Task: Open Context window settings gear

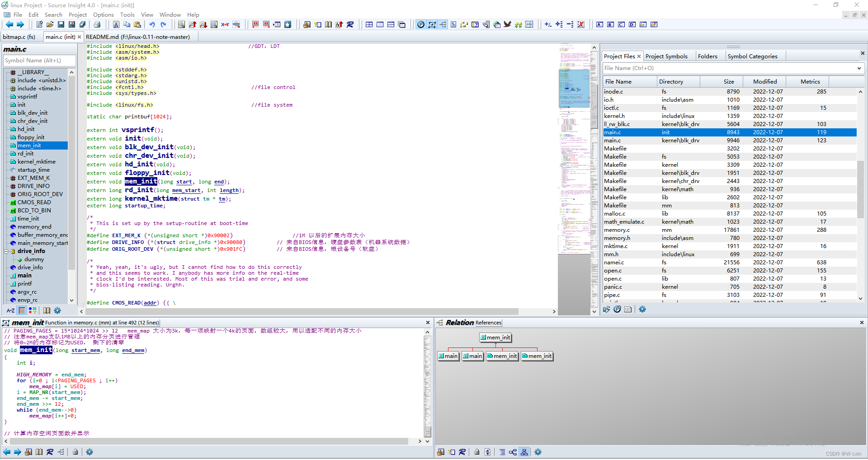Action: (90, 452)
